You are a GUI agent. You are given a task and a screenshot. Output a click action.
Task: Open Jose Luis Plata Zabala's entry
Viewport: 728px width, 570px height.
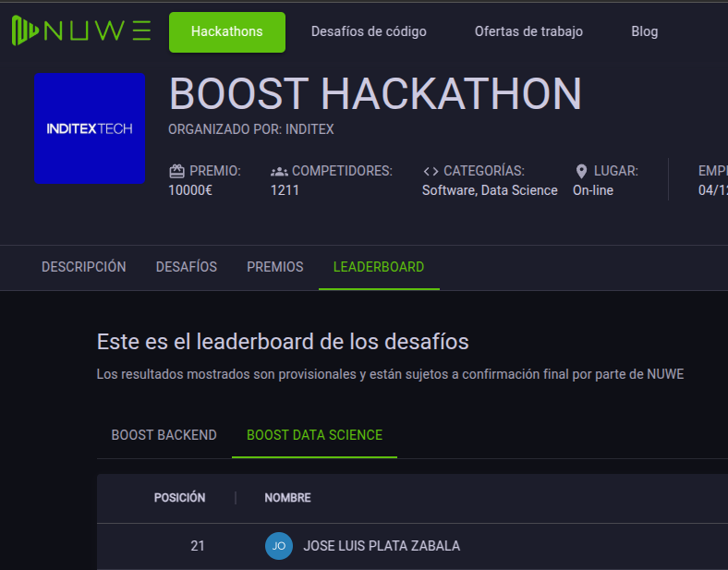382,546
